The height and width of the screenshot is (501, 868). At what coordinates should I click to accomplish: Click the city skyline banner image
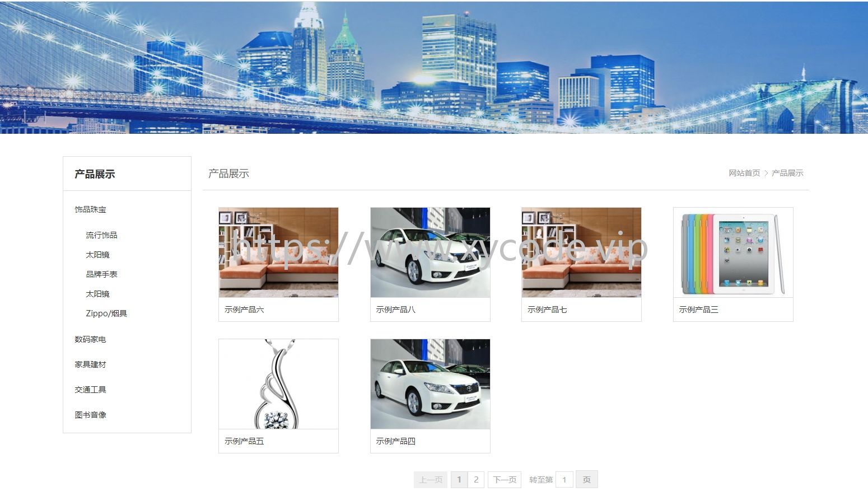(434, 67)
